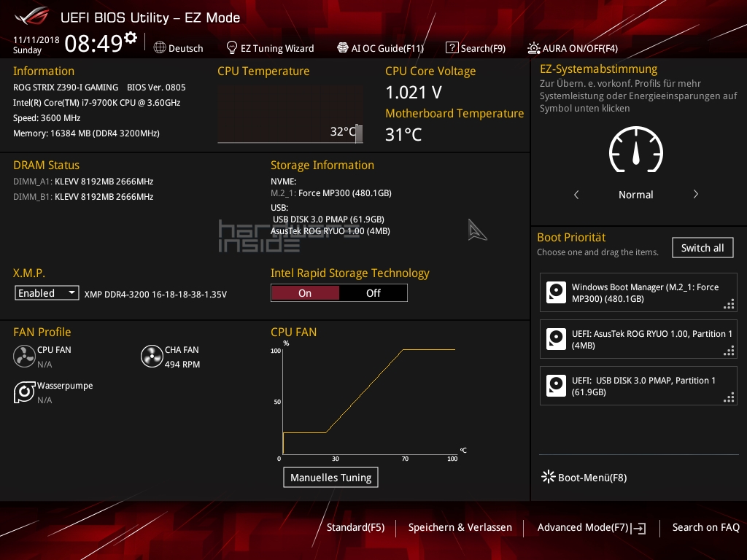Screen dimensions: 747x560
Task: Click the CPU FAN fan icon
Action: (x=24, y=356)
